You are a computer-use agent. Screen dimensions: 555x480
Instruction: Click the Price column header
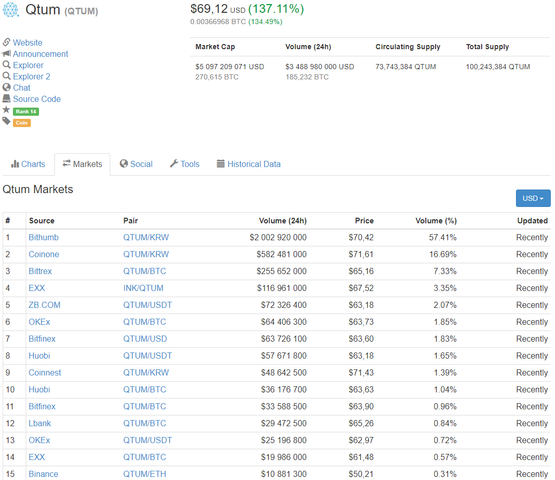364,221
